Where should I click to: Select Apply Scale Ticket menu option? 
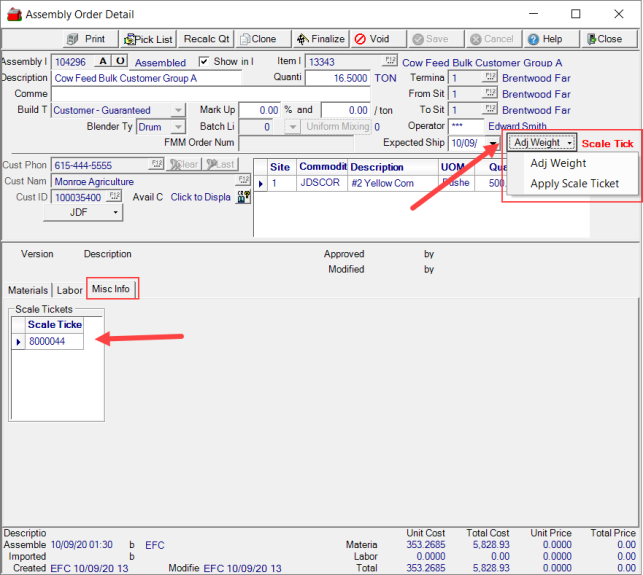point(574,183)
